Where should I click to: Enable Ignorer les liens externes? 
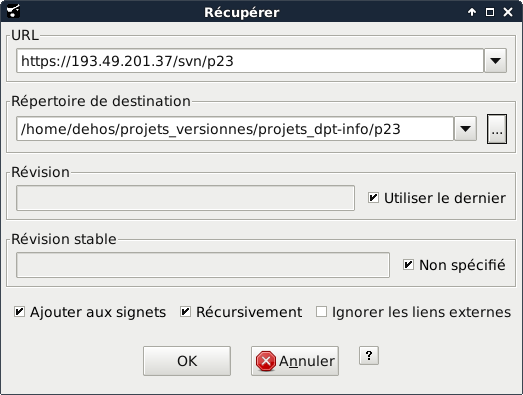click(322, 312)
